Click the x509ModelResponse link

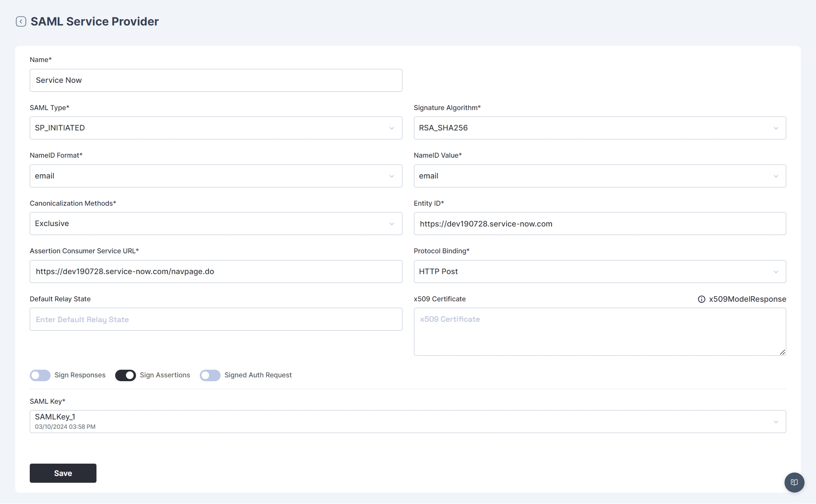click(747, 299)
